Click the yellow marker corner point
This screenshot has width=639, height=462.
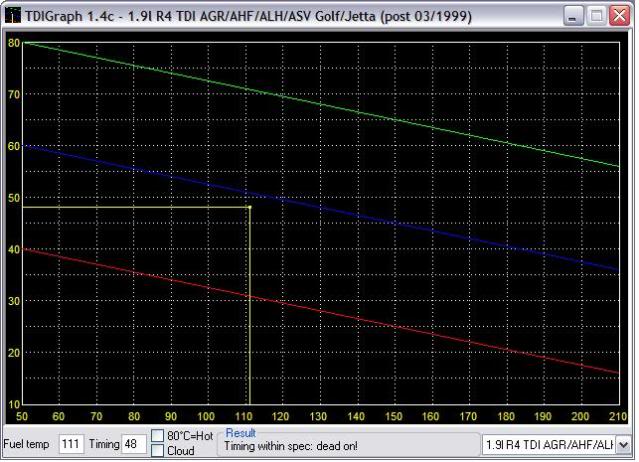[248, 207]
